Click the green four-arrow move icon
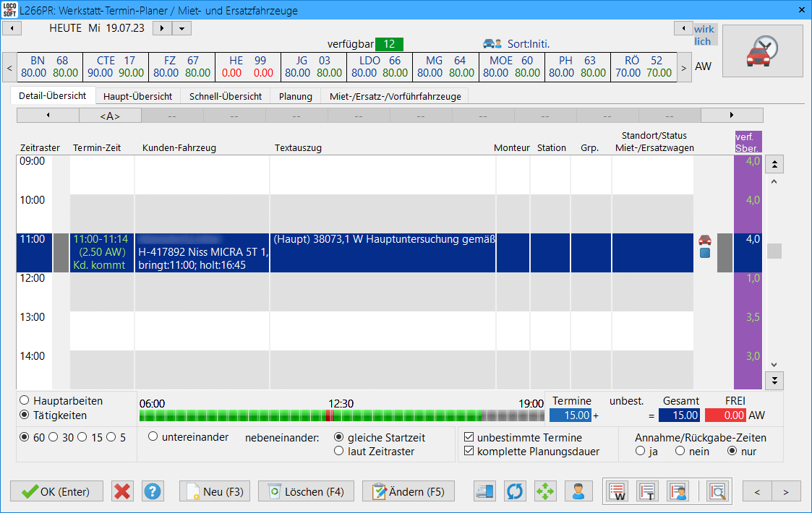 (546, 491)
